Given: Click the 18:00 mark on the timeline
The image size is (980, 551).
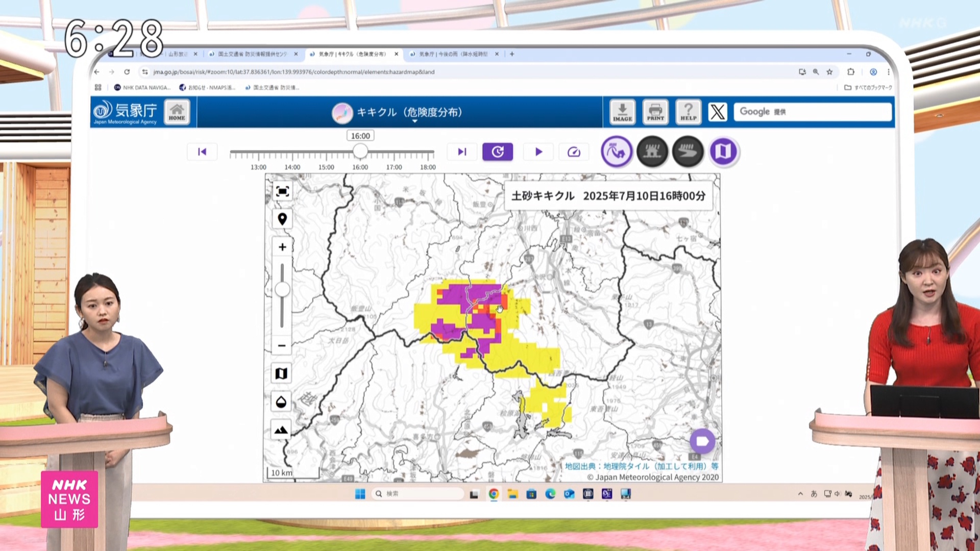Looking at the screenshot, I should [x=428, y=167].
